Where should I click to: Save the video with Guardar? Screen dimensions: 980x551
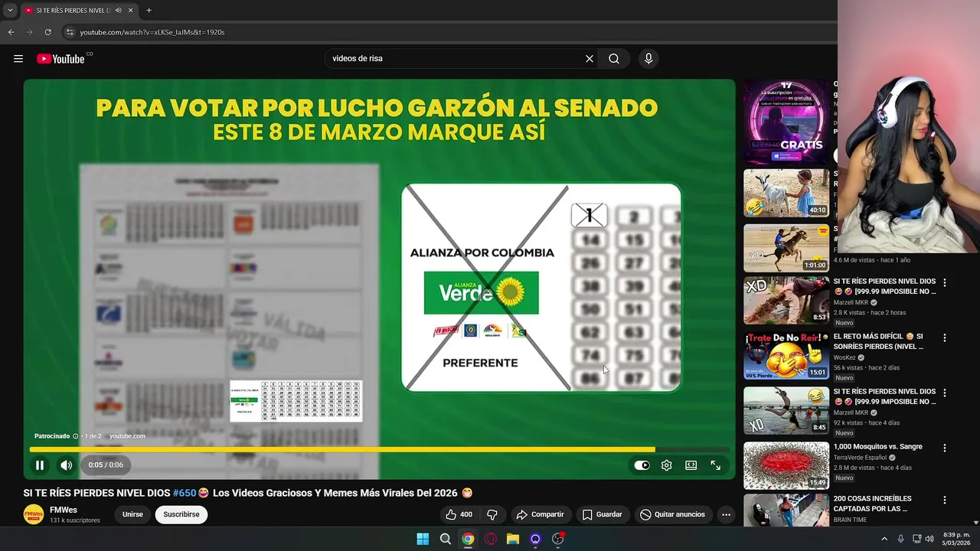tap(603, 514)
